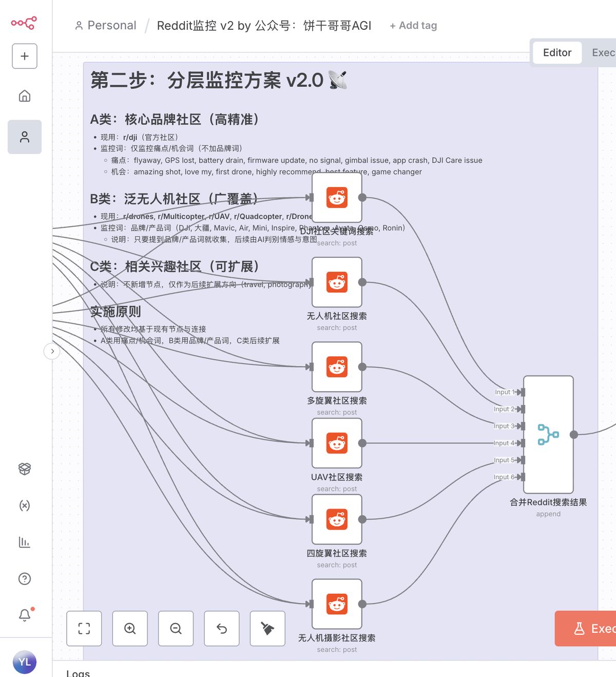Open Variables via the (x) sidebar icon
616x677 pixels.
(24, 505)
